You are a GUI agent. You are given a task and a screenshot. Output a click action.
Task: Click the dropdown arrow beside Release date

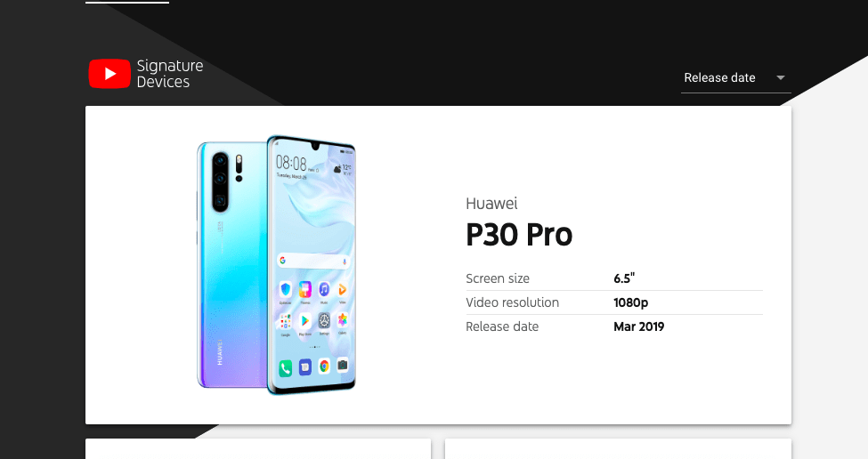781,78
